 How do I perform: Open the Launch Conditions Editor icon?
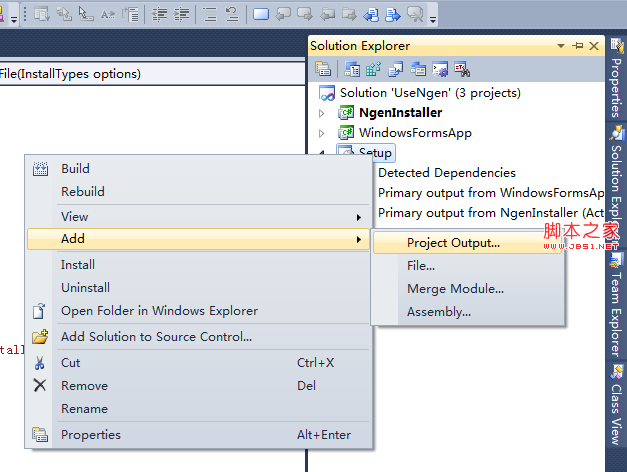(x=461, y=69)
